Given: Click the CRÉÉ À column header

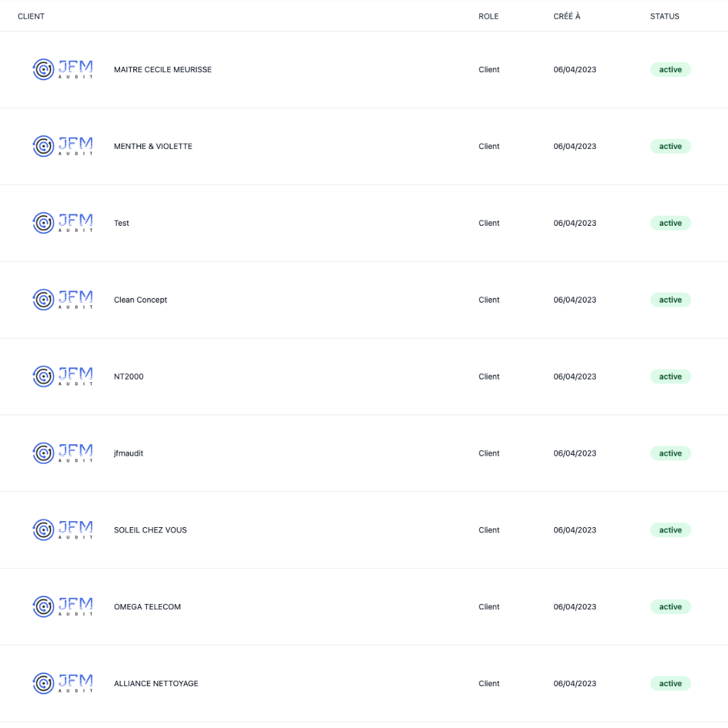Looking at the screenshot, I should click(566, 16).
